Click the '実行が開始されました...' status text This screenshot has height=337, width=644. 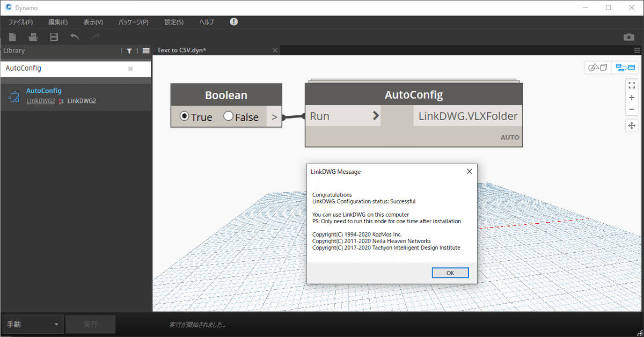coord(197,325)
